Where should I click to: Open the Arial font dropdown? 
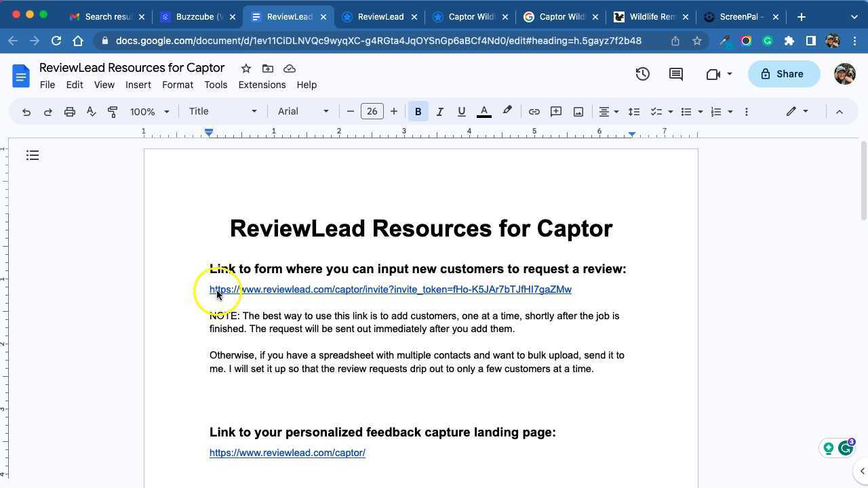(303, 112)
